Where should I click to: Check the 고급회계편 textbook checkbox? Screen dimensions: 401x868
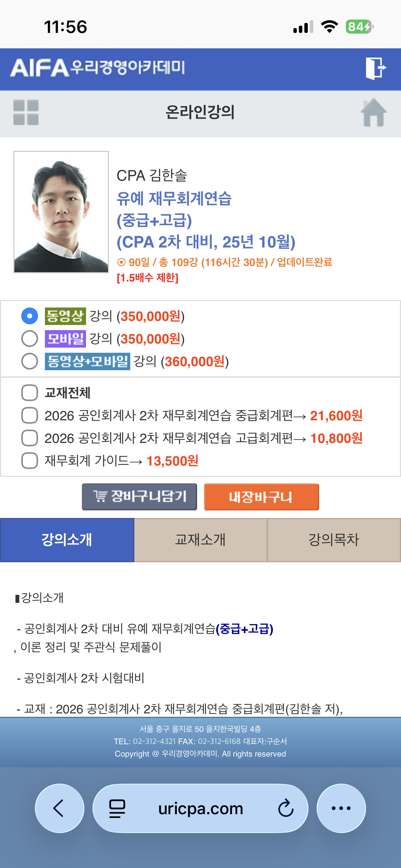tap(30, 438)
